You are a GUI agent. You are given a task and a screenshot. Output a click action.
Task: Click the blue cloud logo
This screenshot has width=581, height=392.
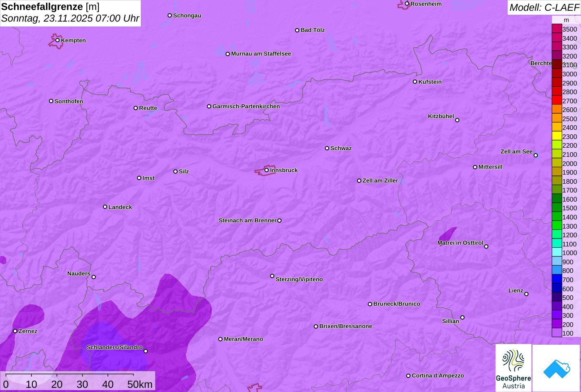[556, 368]
